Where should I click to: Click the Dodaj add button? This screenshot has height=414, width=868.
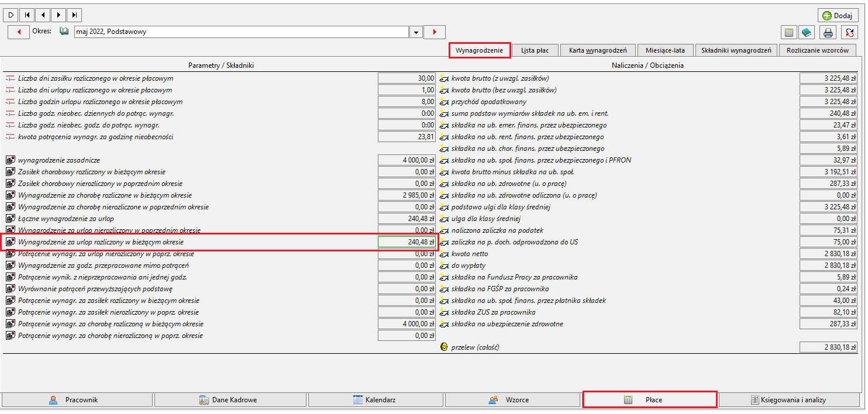point(838,16)
